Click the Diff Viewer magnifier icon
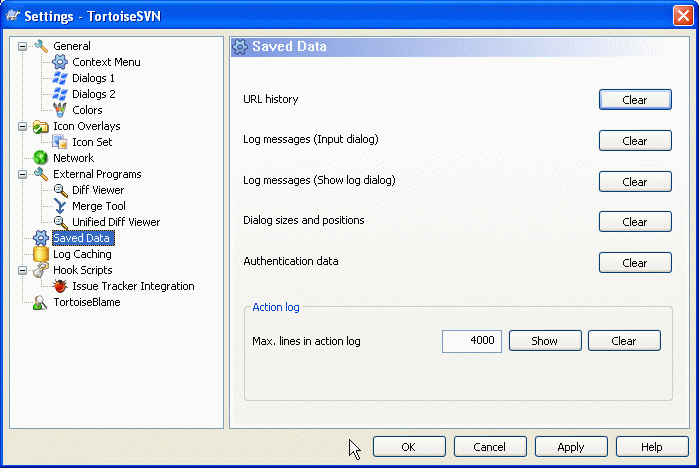This screenshot has height=468, width=699. [60, 190]
